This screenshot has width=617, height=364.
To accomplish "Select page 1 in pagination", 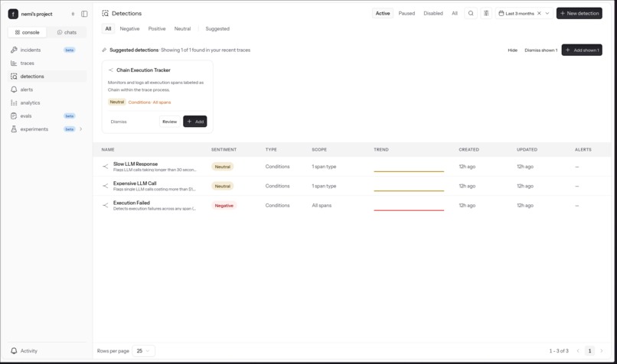I will click(589, 351).
